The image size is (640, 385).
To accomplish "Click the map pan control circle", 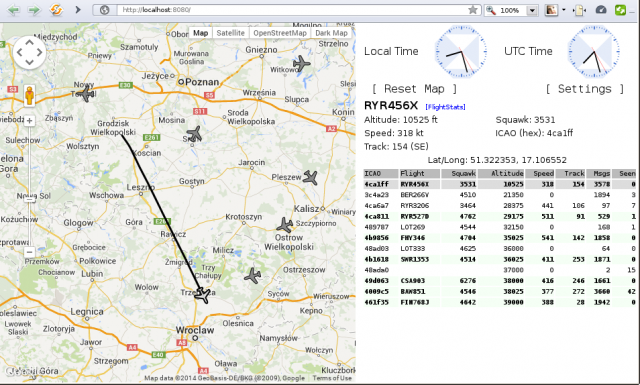I will 29,53.
